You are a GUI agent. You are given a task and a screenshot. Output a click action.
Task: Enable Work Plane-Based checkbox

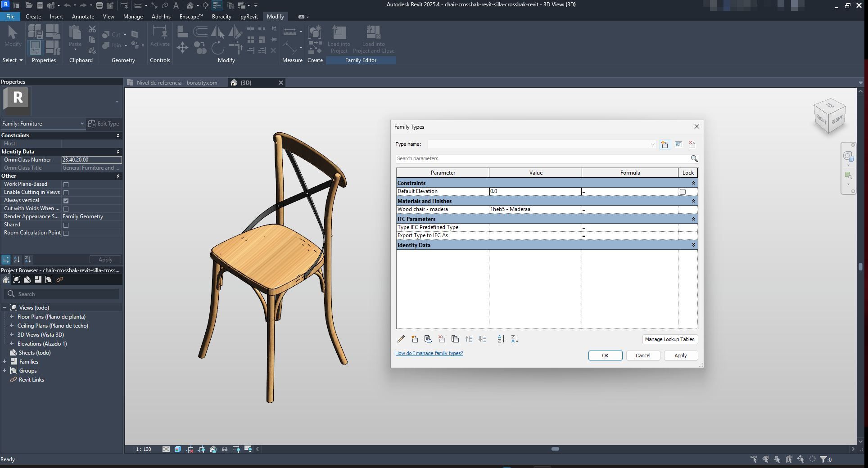66,184
